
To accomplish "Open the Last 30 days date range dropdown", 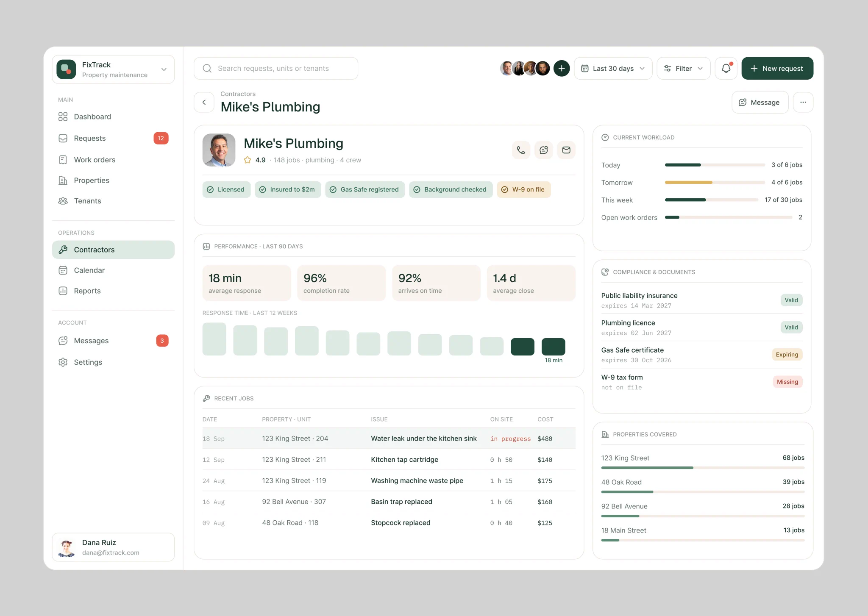I will (613, 68).
